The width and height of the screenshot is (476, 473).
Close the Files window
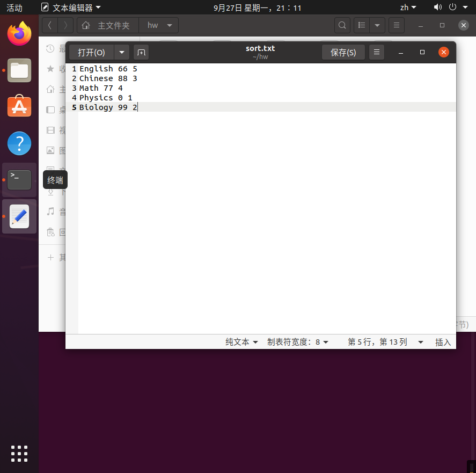click(x=463, y=25)
